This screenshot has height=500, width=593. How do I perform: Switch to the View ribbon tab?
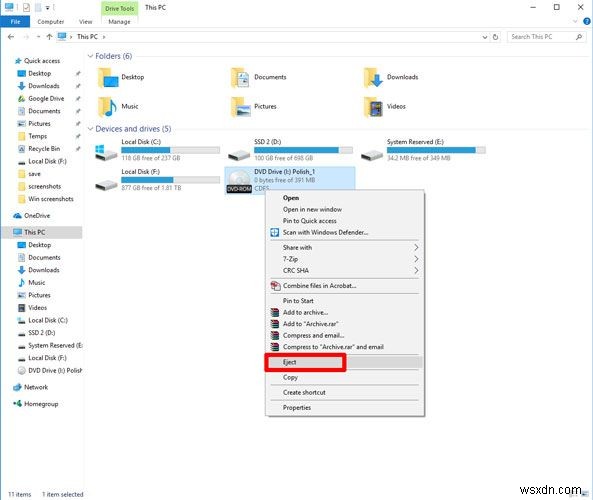(85, 22)
